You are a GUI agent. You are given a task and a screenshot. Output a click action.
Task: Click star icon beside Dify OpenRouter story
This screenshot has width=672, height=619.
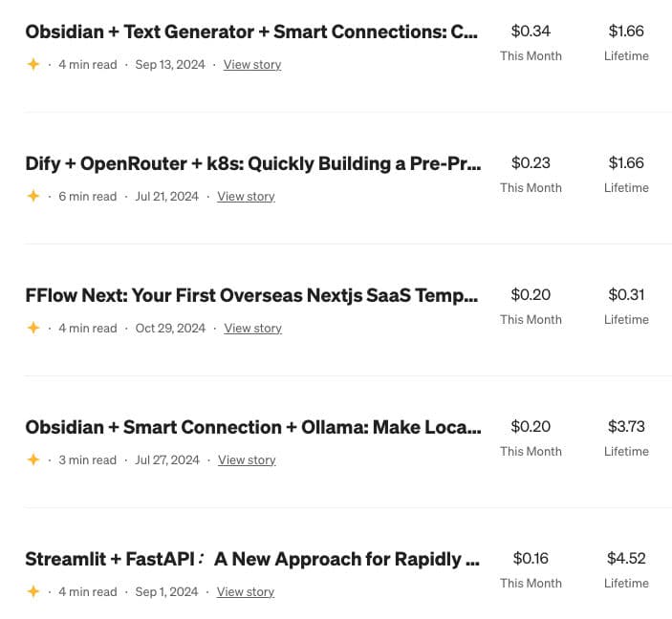(x=33, y=197)
